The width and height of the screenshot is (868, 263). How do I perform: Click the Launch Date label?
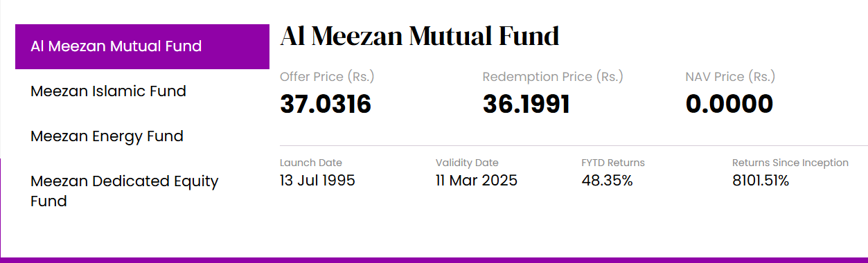(311, 163)
